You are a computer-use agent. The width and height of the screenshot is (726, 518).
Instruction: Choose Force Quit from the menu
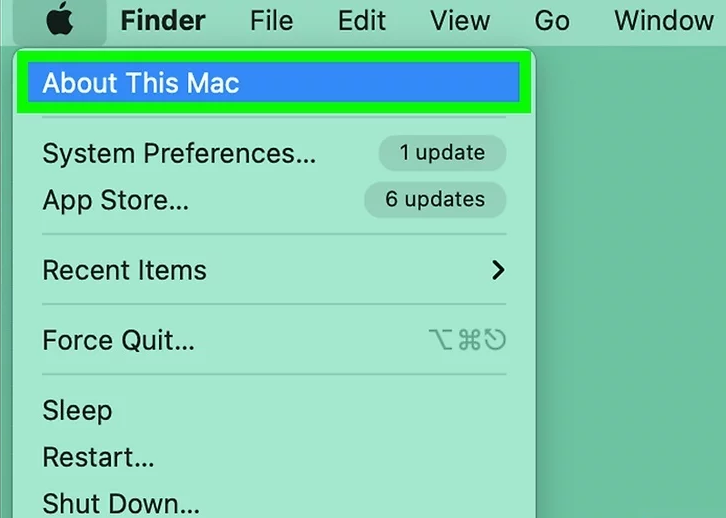coord(274,340)
